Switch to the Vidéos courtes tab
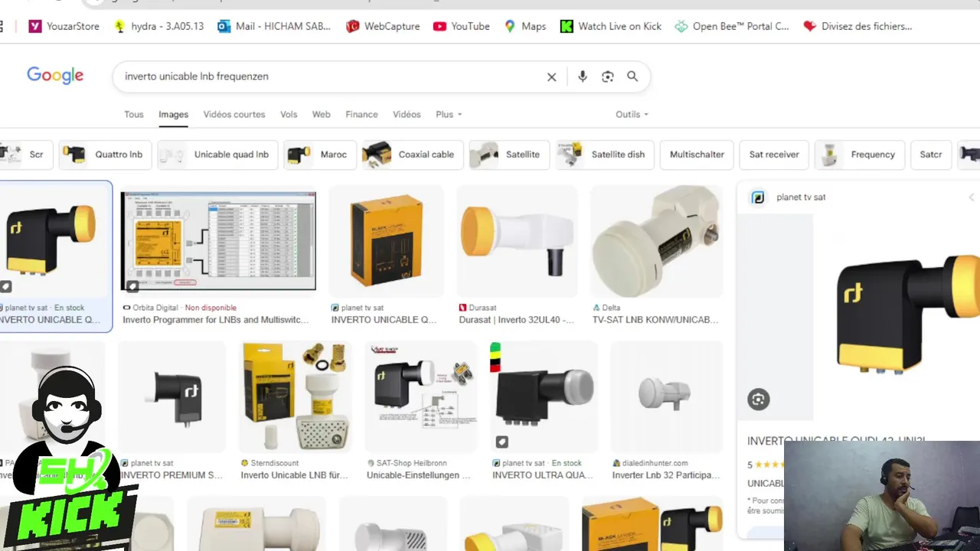This screenshot has height=551, width=980. point(234,114)
